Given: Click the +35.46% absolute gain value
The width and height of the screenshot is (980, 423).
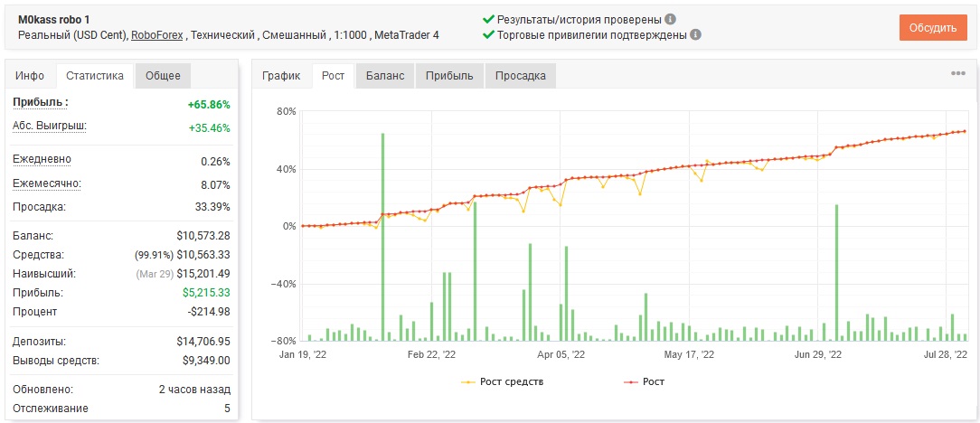Looking at the screenshot, I should 210,128.
